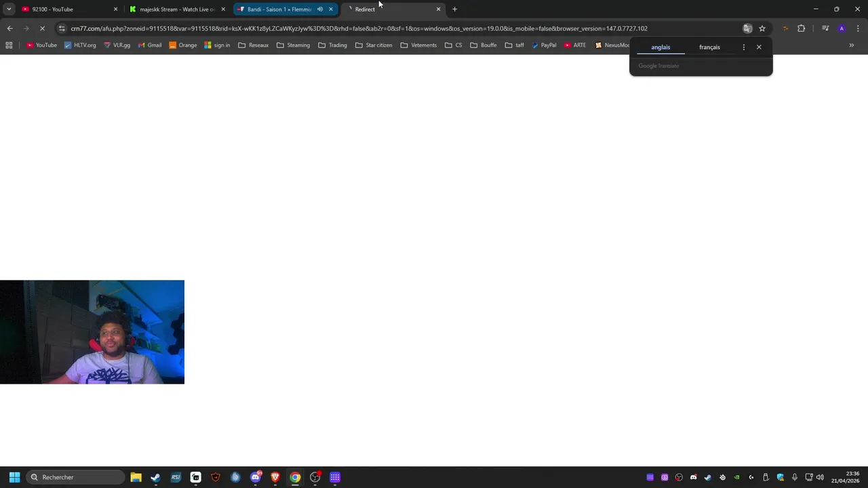Show hidden bookmarks with double chevron
This screenshot has height=488, width=868.
(851, 45)
